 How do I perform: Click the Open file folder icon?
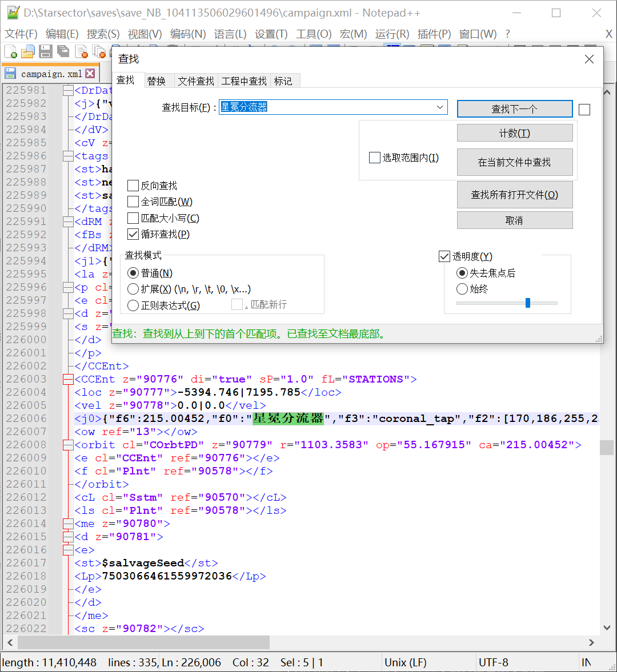click(28, 52)
